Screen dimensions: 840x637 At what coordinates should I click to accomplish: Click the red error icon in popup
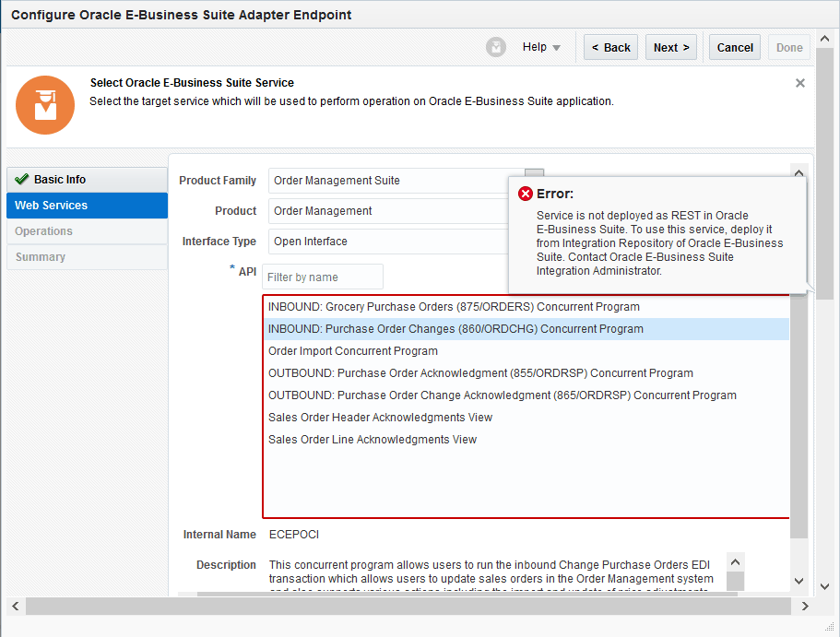[526, 194]
